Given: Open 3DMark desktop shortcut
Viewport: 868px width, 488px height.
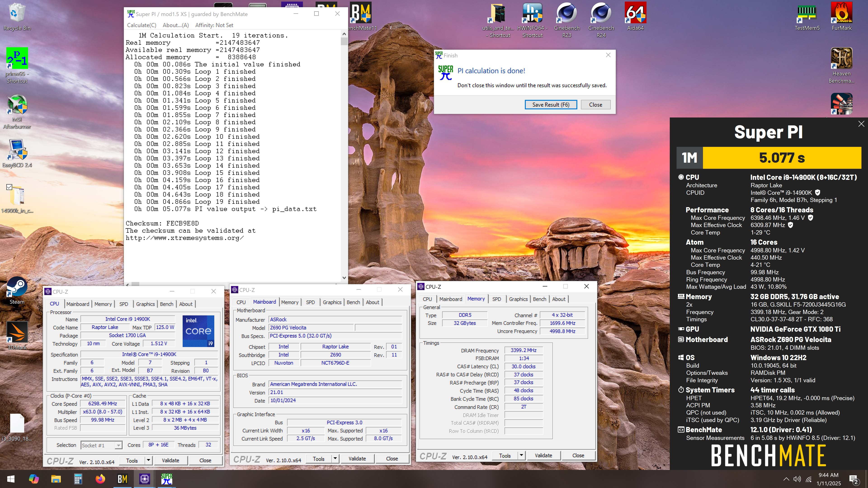Looking at the screenshot, I should [x=17, y=336].
